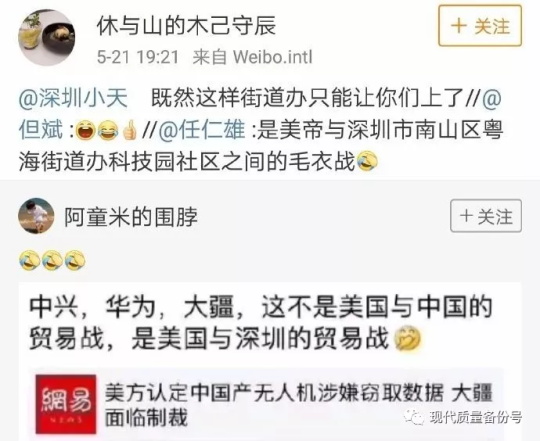Click the 網易 News logo thumbnail

(x=66, y=404)
